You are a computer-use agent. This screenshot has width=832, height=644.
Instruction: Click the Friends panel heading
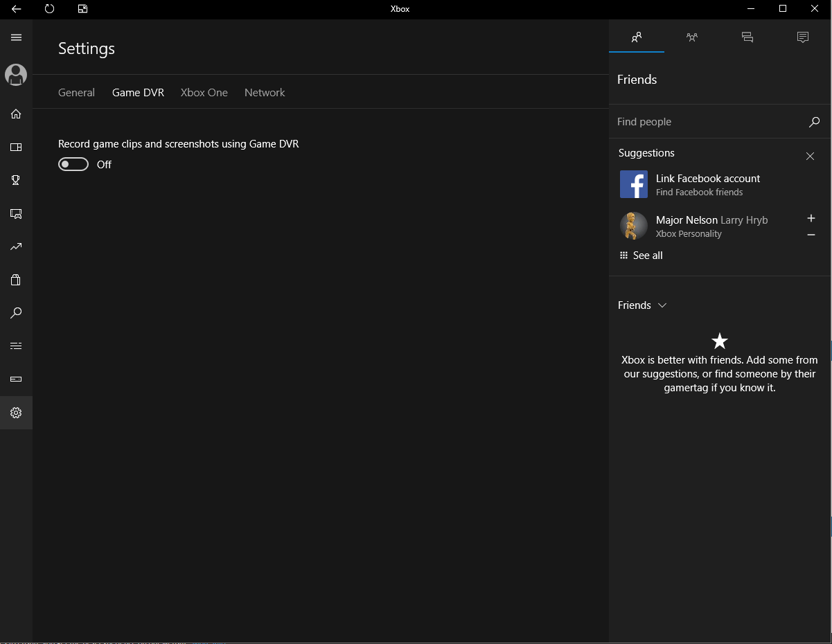coord(637,80)
